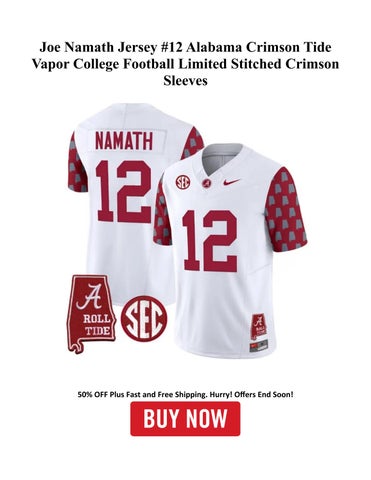The image size is (371, 480).
Task: Click the Nike swoosh on front jersey
Action: 232,182
